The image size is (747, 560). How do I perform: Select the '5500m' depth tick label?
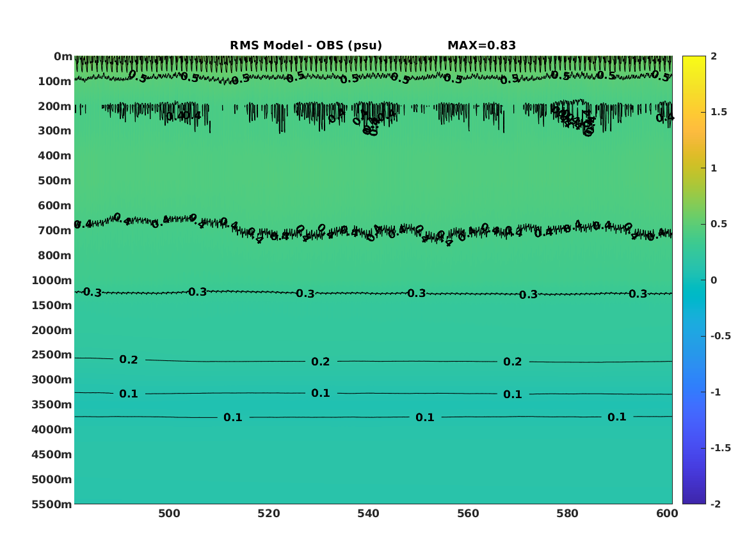pyautogui.click(x=52, y=504)
